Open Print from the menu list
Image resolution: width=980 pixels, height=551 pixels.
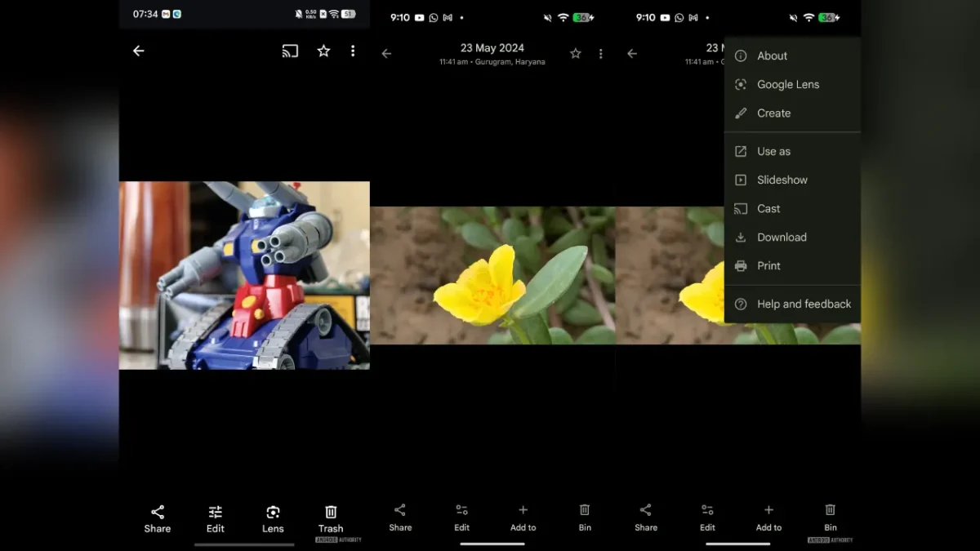pyautogui.click(x=768, y=265)
